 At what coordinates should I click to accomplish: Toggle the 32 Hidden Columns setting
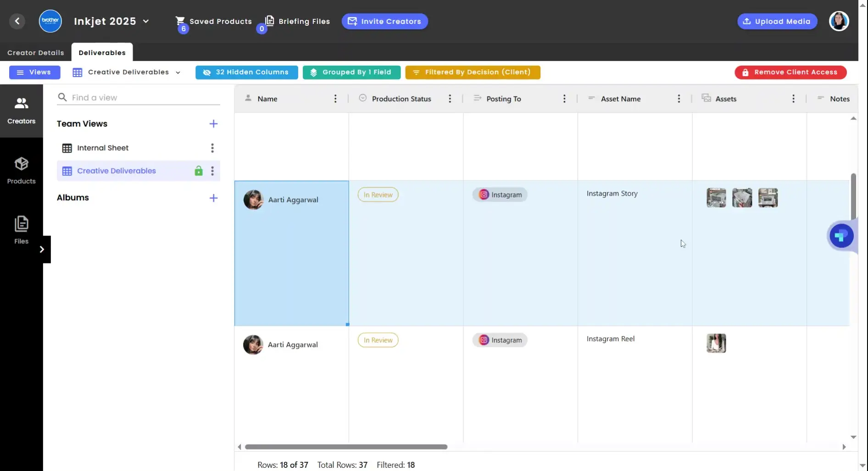[x=246, y=72]
